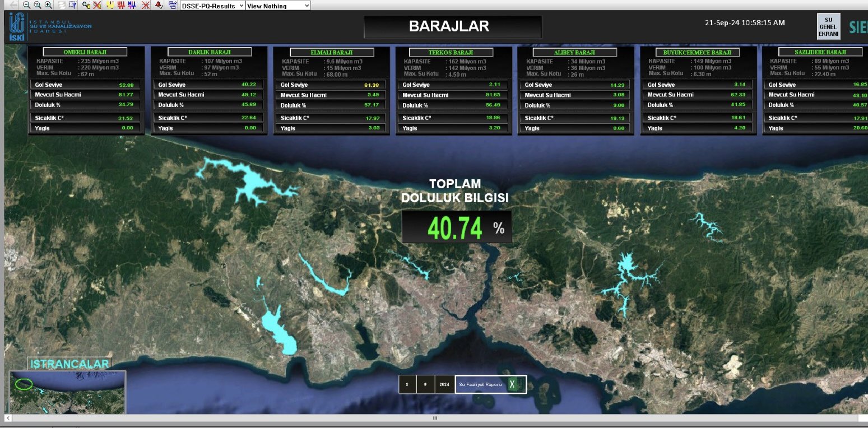The height and width of the screenshot is (428, 868).
Task: Click the OMERLI BARAJI header button
Action: (x=85, y=52)
